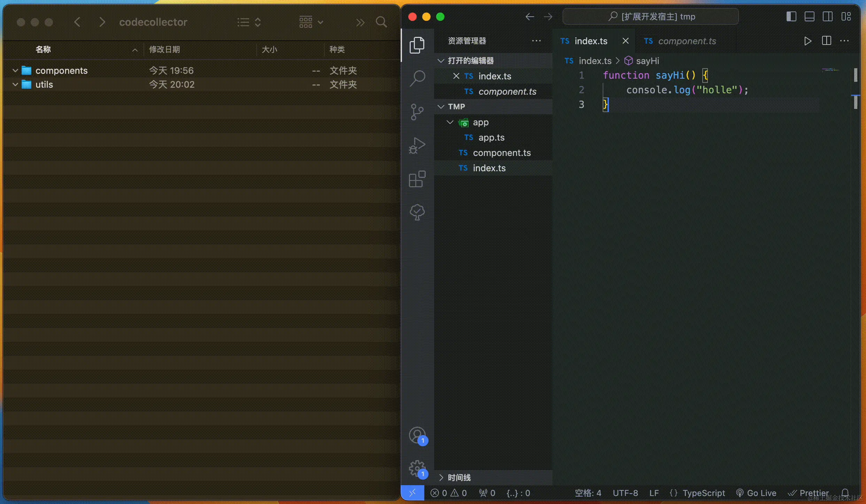This screenshot has height=504, width=866.
Task: Collapse the app folder in the explorer
Action: coord(450,122)
